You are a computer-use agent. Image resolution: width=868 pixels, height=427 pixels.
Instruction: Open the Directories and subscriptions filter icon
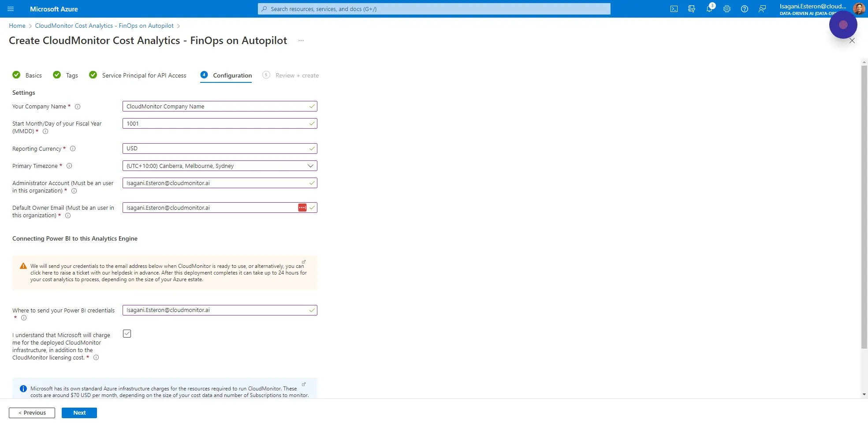(692, 9)
